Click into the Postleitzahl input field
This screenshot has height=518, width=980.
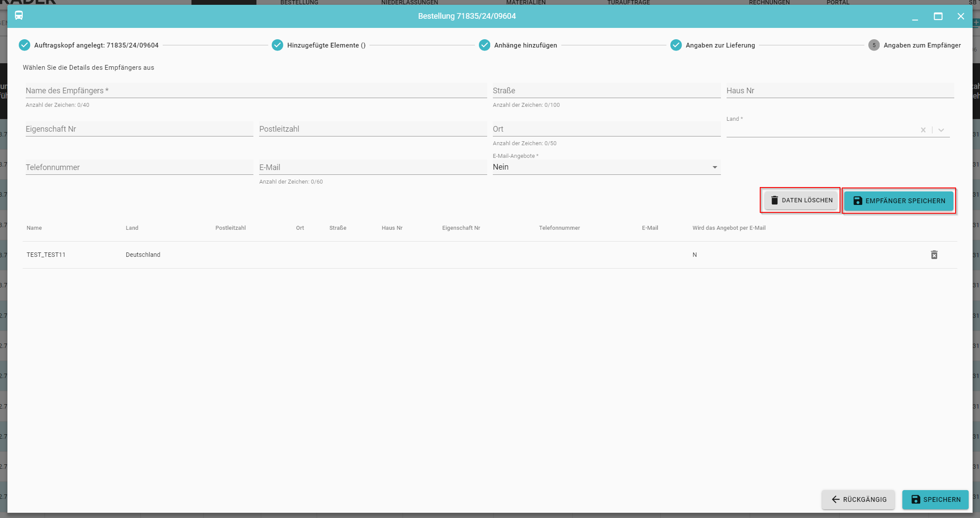(372, 129)
